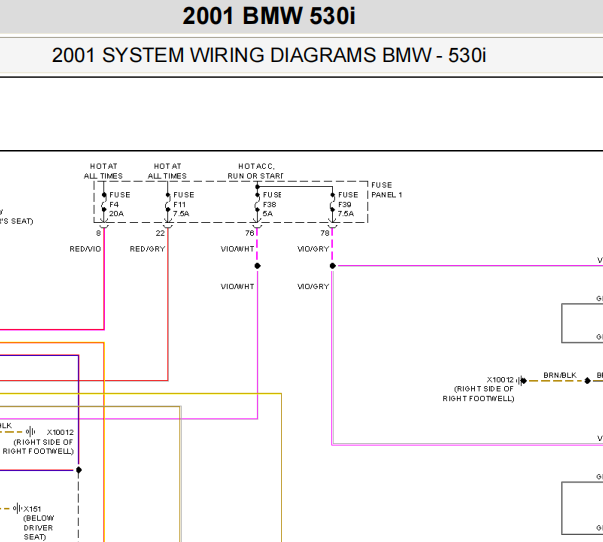Click the fuse F39 symbol in Fuse Panel 1
Image resolution: width=603 pixels, height=542 pixels.
pos(333,202)
